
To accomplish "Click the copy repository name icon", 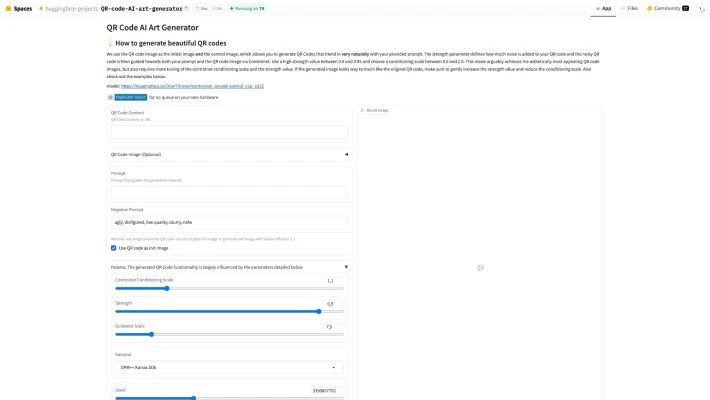I will click(187, 8).
